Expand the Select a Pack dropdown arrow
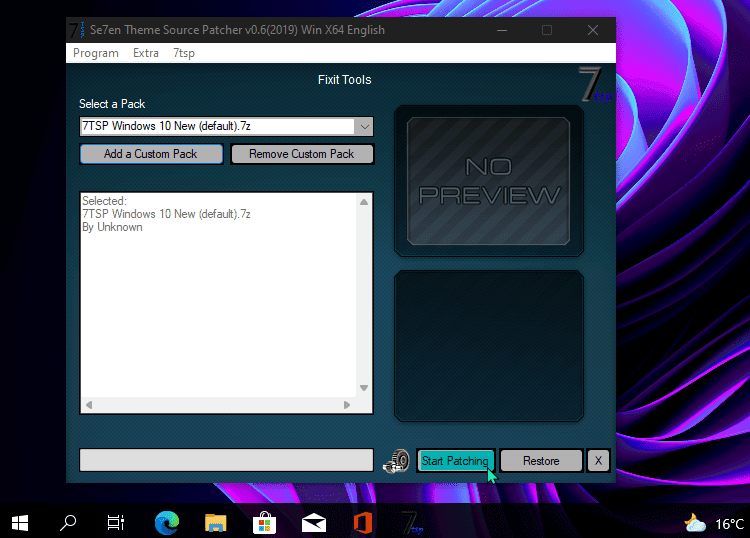This screenshot has width=750, height=538. click(364, 127)
